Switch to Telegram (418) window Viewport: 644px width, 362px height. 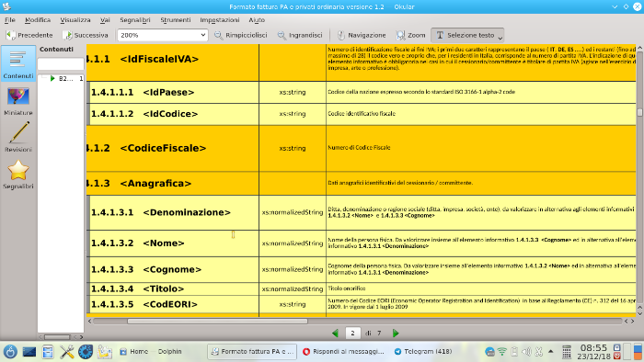click(x=424, y=352)
